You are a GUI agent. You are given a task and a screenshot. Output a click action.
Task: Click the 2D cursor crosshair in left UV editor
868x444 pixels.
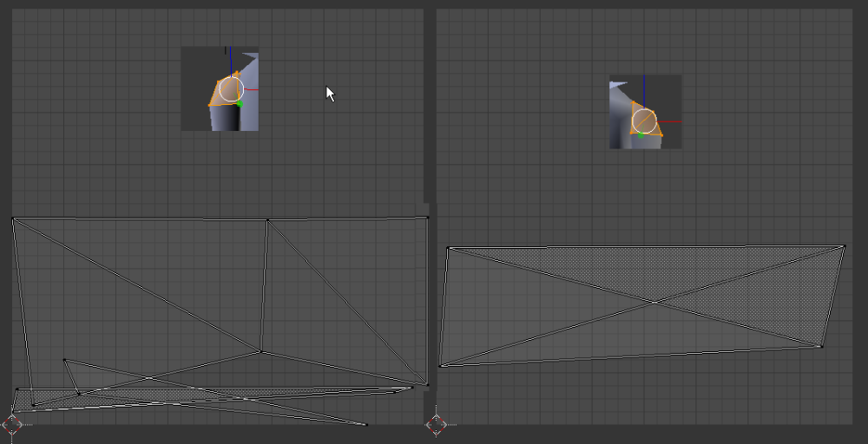[x=12, y=425]
